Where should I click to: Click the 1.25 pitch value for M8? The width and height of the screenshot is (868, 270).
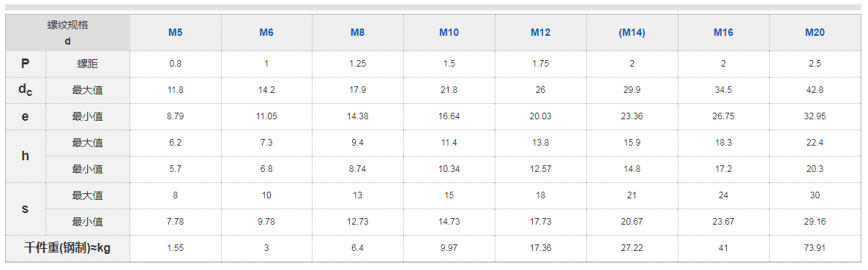coord(357,64)
